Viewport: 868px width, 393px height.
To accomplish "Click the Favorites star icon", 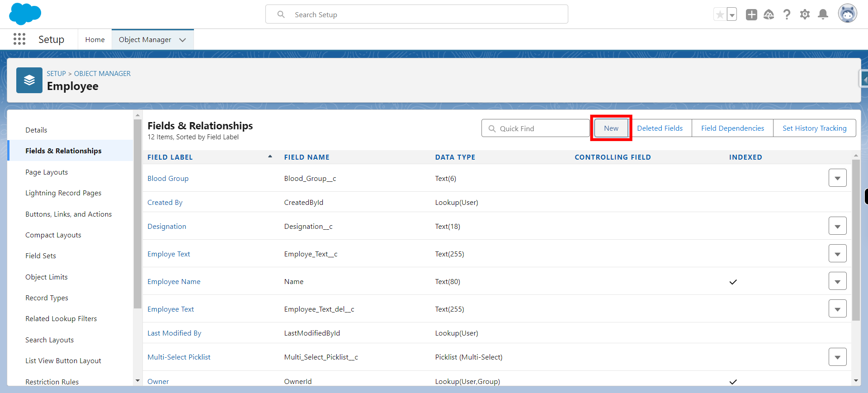I will (x=720, y=14).
